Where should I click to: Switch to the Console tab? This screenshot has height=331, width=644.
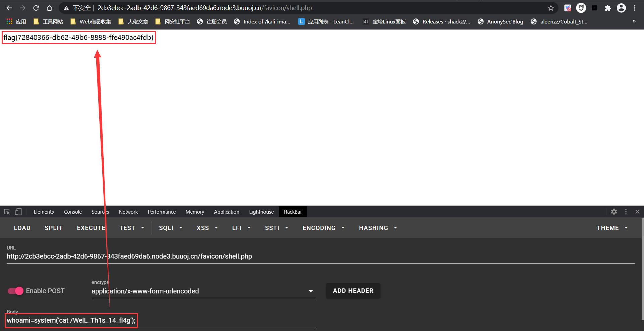pos(73,212)
